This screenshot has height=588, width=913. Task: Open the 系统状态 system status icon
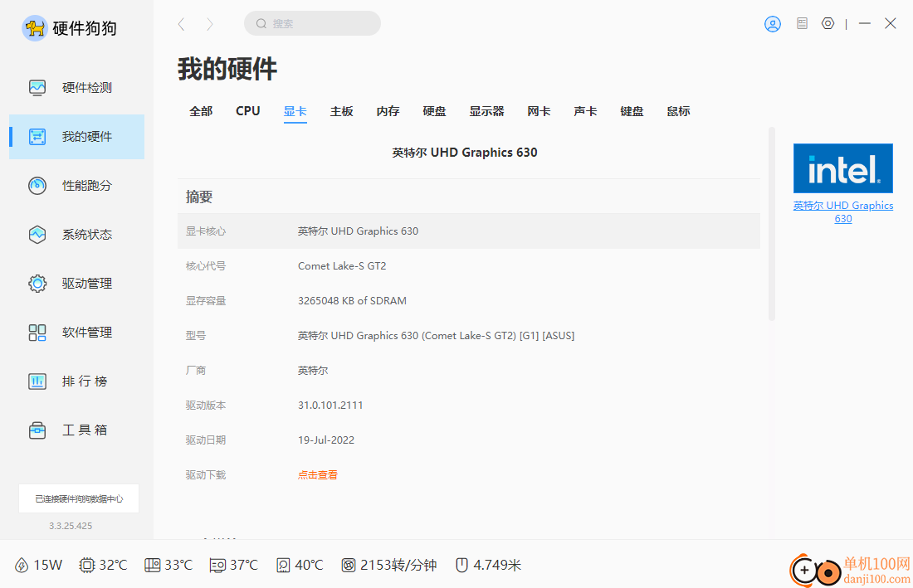point(37,235)
